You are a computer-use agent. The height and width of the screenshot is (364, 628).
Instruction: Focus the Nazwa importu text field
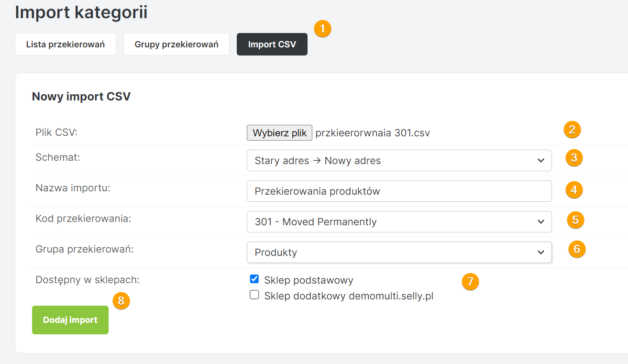pos(399,191)
